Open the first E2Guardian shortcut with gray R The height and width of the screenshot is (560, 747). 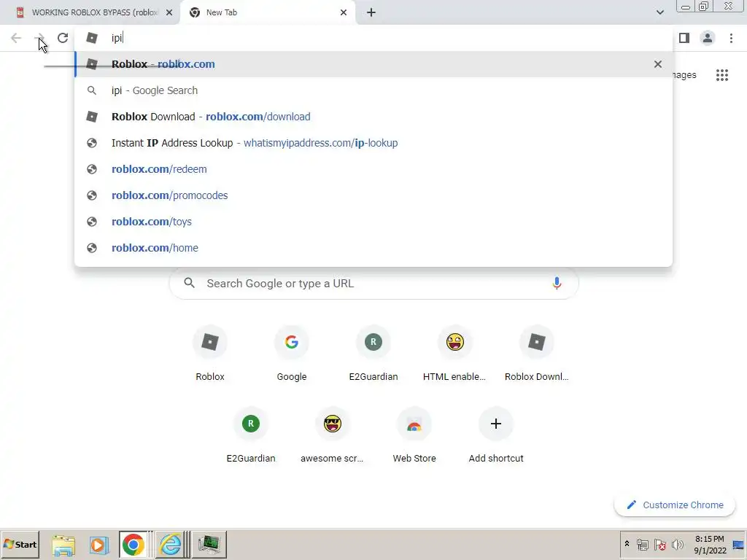[x=373, y=355]
